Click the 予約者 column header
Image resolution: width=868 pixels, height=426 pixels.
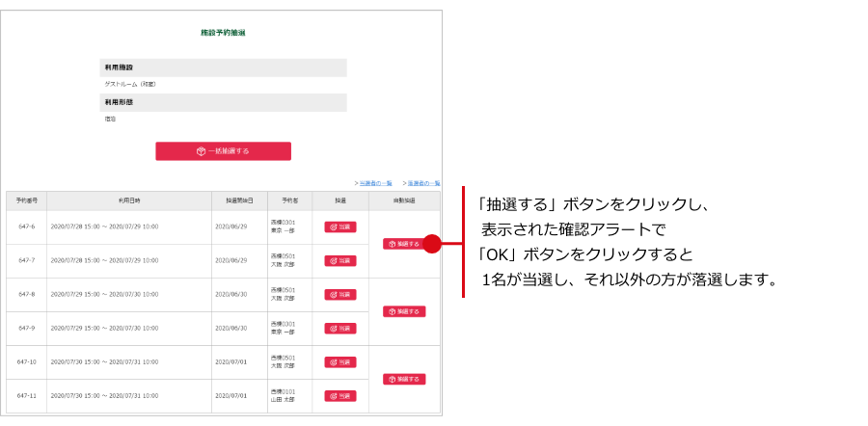(289, 200)
